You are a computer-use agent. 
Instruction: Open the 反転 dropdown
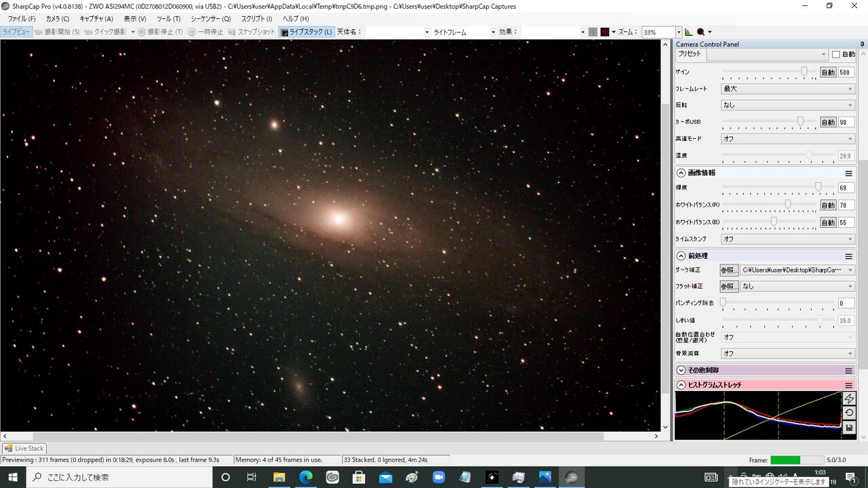pyautogui.click(x=787, y=105)
